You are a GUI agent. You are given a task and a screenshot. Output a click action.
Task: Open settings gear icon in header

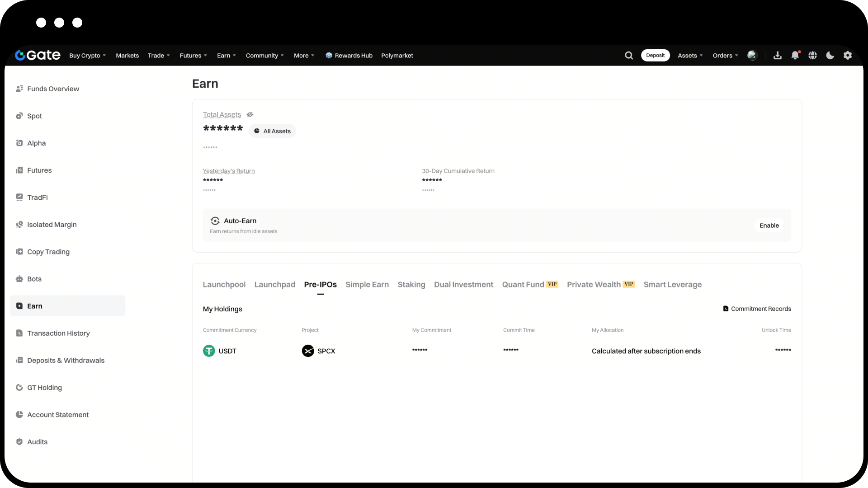(x=848, y=56)
